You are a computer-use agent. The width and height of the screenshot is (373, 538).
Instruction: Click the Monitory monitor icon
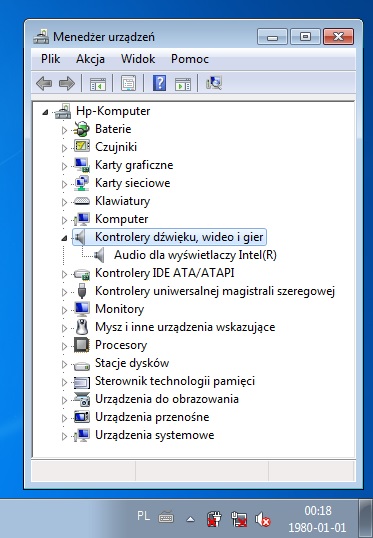pos(82,309)
